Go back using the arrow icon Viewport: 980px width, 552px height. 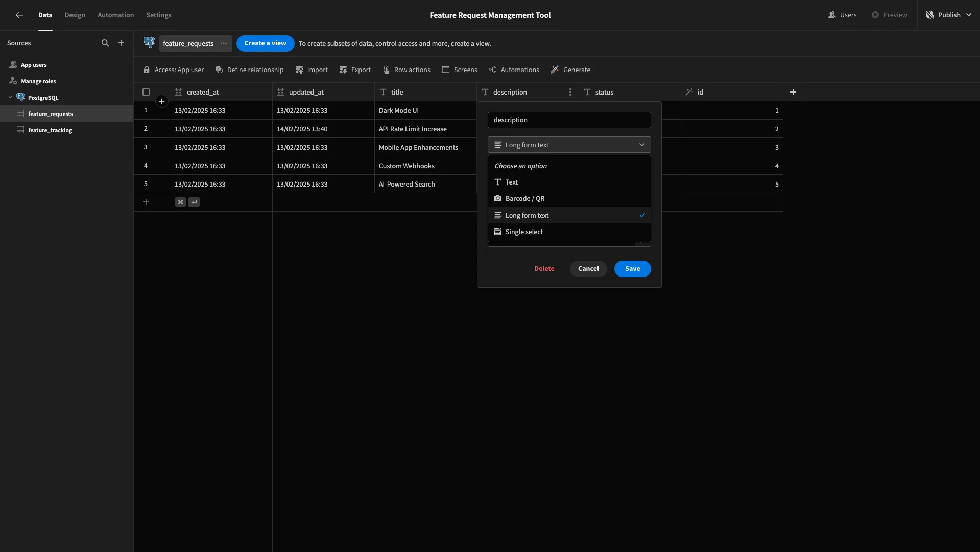pos(19,15)
